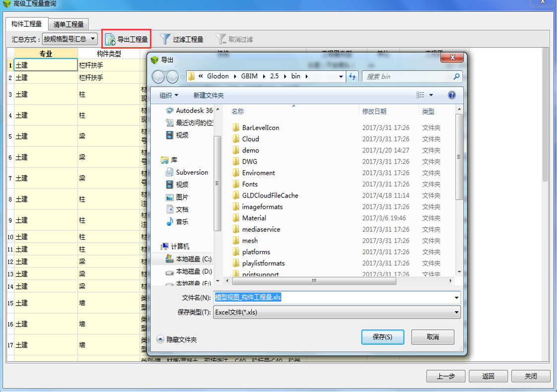
Task: Click the BarLevelIcon folder icon
Action: click(x=236, y=128)
